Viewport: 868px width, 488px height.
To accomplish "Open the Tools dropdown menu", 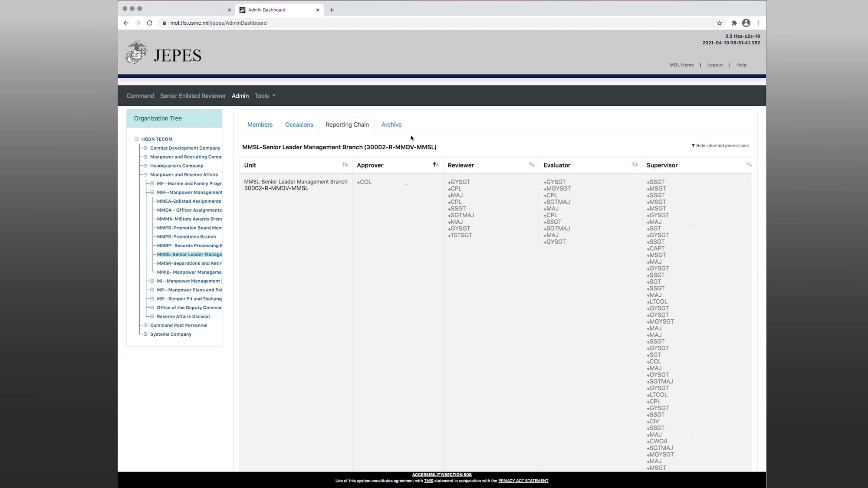I will (265, 96).
